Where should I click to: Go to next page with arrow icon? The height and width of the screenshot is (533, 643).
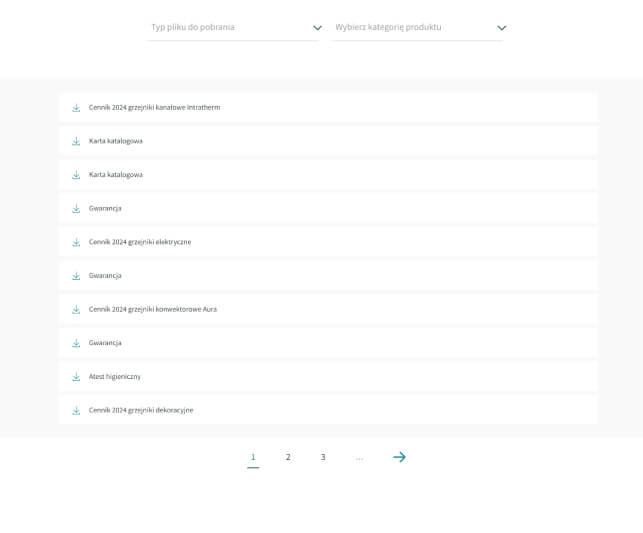[x=399, y=457]
